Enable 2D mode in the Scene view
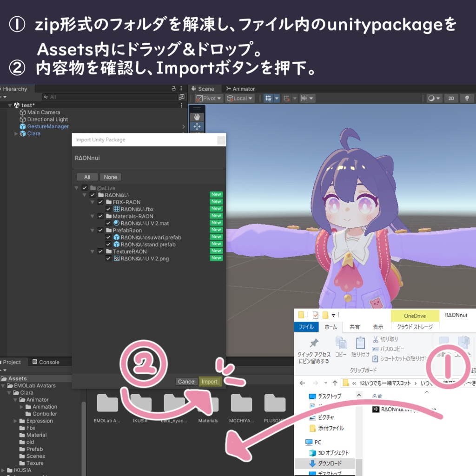This screenshot has height=476, width=476. coord(451,98)
